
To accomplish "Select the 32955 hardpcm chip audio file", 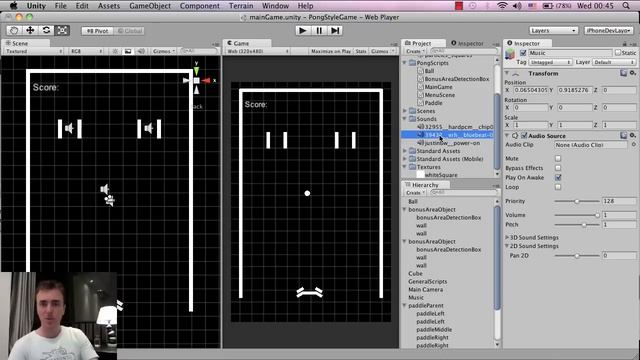I will tap(454, 127).
